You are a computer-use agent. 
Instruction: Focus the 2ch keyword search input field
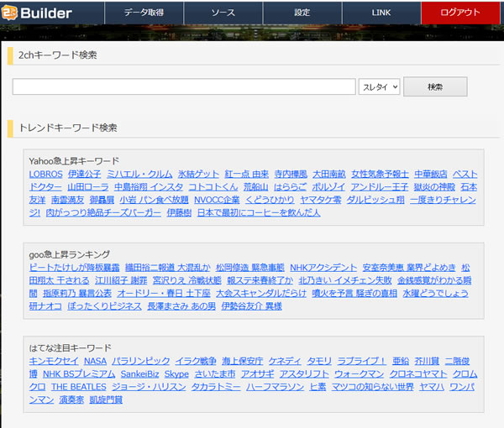[184, 86]
